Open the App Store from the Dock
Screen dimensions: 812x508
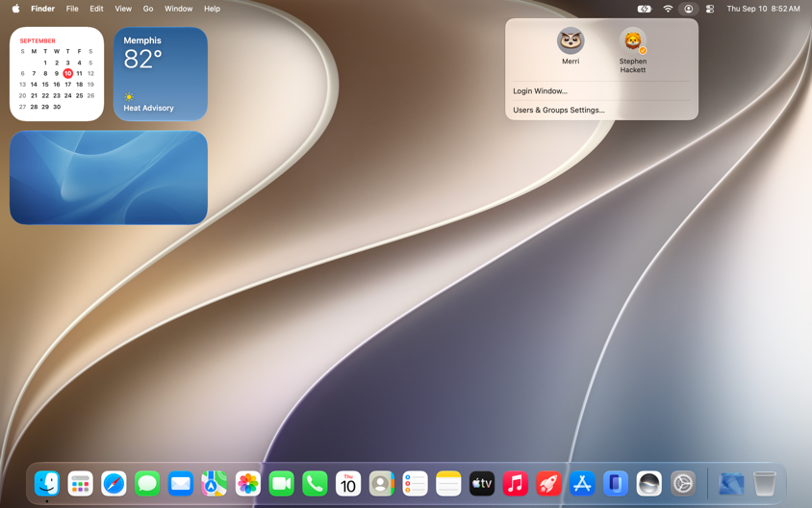click(582, 483)
